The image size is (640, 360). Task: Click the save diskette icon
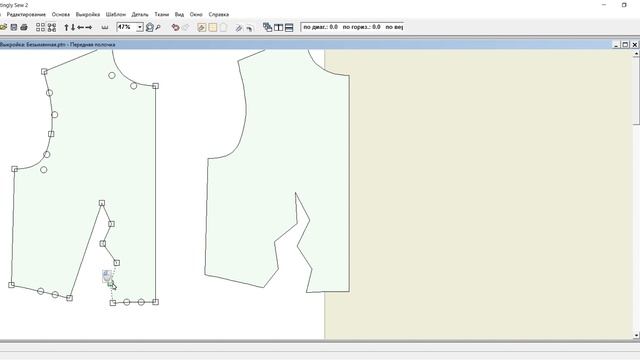point(14,27)
